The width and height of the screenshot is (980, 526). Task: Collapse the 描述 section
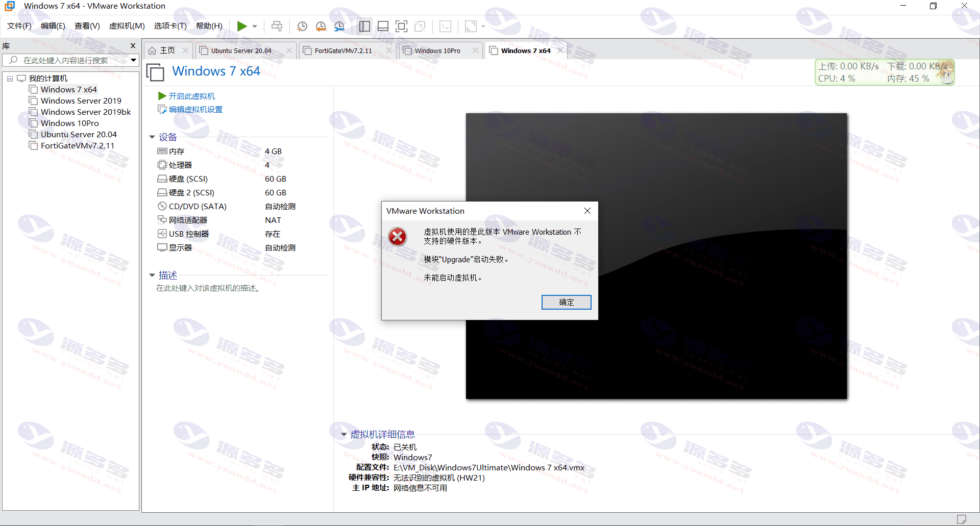tap(152, 275)
